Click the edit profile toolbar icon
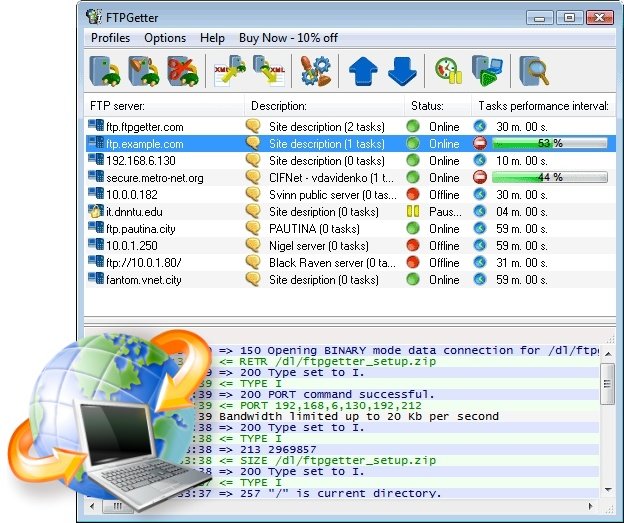 pos(143,72)
